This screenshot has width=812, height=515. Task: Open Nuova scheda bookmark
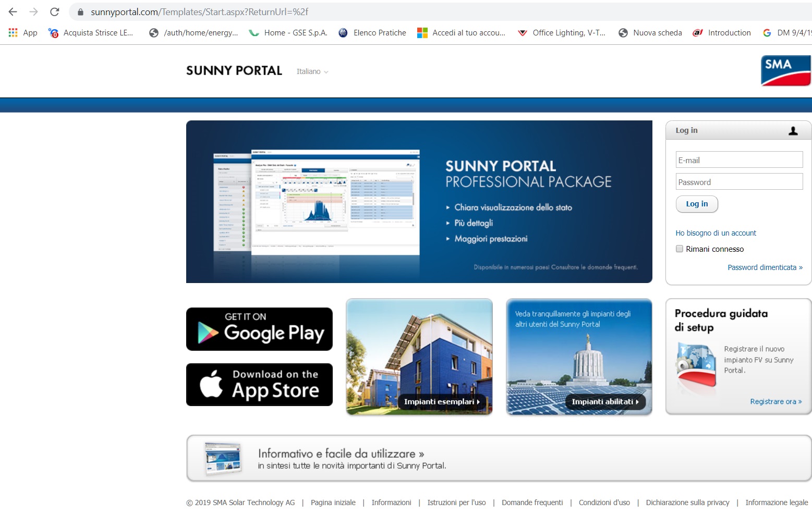tap(650, 32)
